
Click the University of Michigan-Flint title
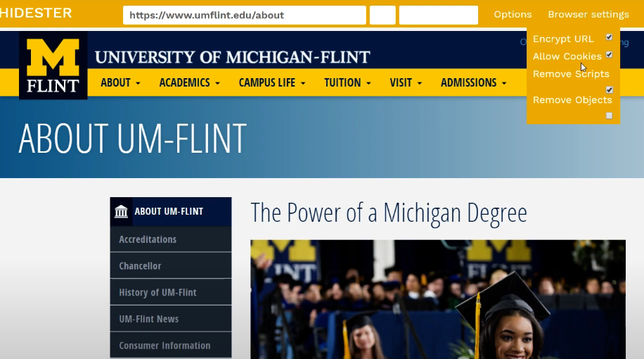(233, 57)
